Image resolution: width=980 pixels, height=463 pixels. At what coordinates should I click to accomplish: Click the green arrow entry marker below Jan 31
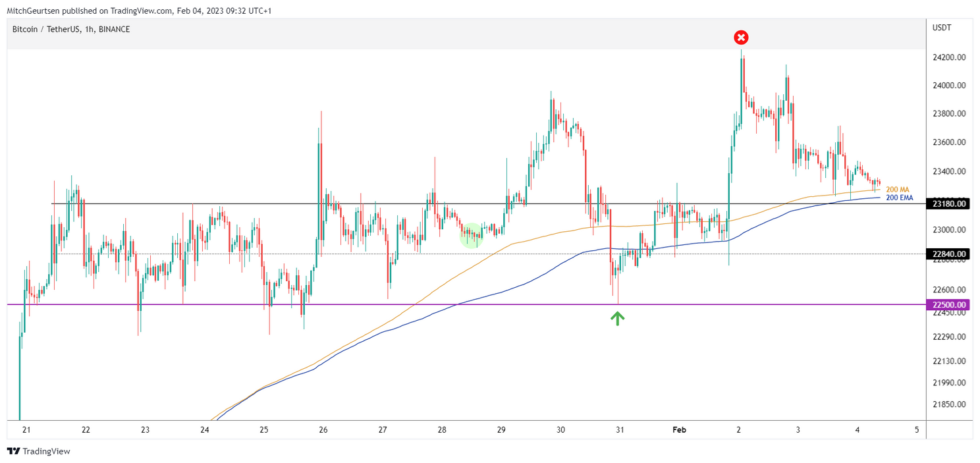pos(618,319)
